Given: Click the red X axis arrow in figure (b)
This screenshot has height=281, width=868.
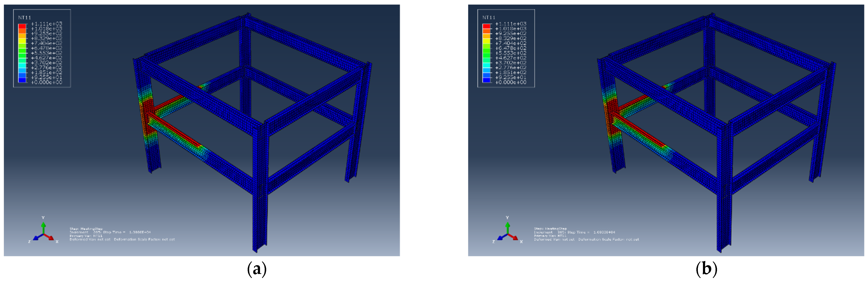Looking at the screenshot, I should pyautogui.click(x=514, y=238).
